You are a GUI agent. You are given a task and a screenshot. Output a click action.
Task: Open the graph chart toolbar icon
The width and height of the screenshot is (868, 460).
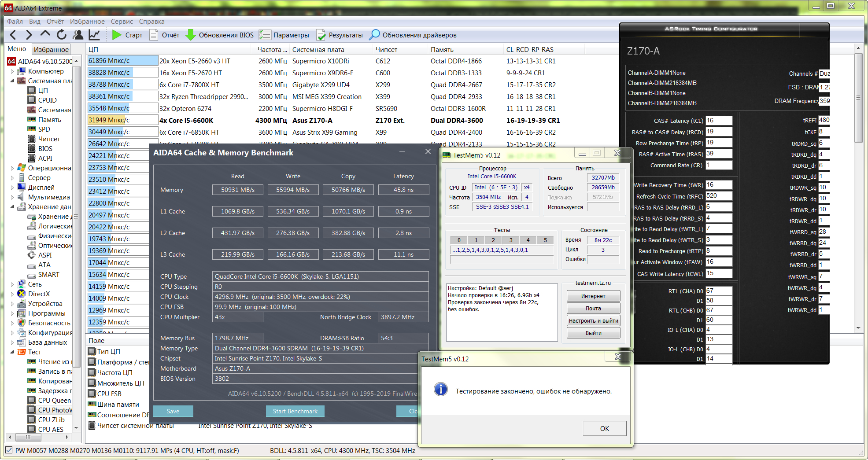(x=94, y=35)
